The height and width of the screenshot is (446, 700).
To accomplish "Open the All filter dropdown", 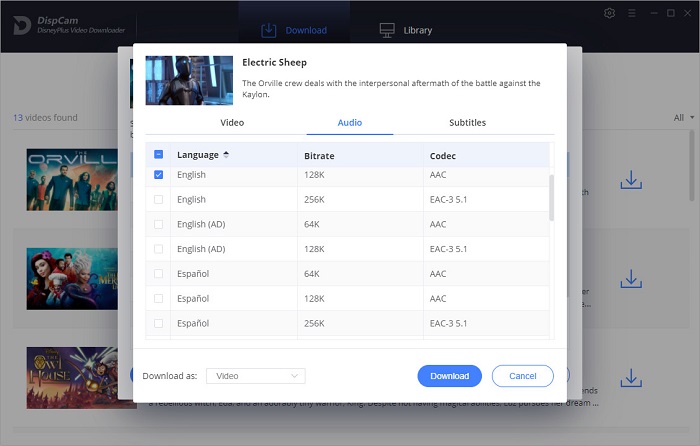I will pos(683,117).
